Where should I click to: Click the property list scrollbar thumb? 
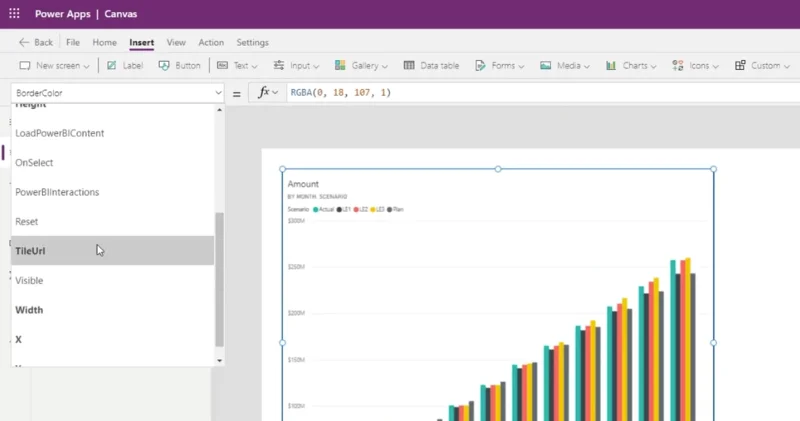pyautogui.click(x=219, y=279)
